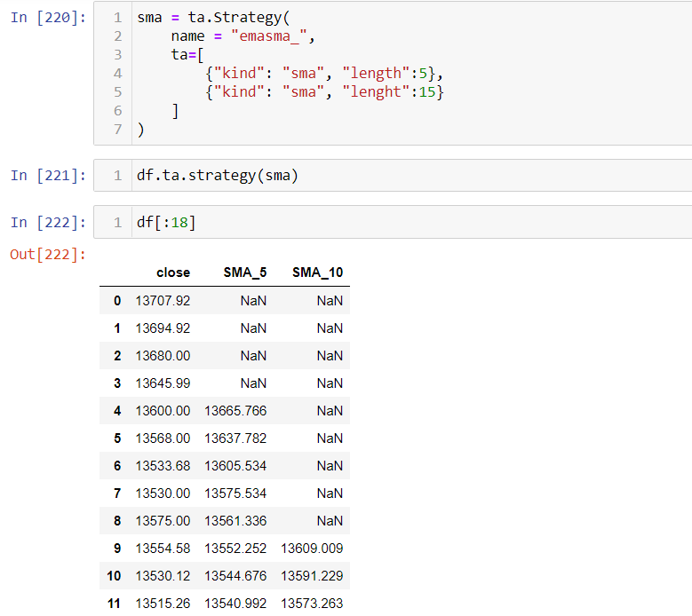Viewport: 692px width, 616px height.
Task: Click row index label 10
Action: [x=114, y=576]
